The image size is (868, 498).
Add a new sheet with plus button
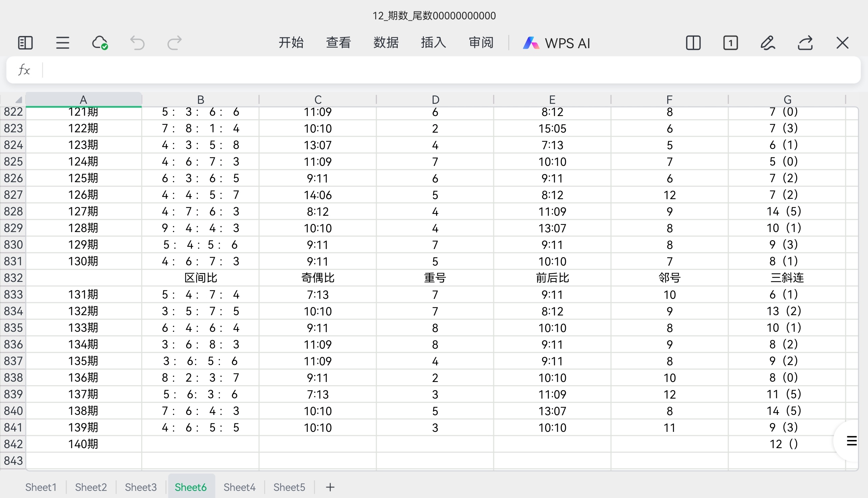tap(330, 487)
